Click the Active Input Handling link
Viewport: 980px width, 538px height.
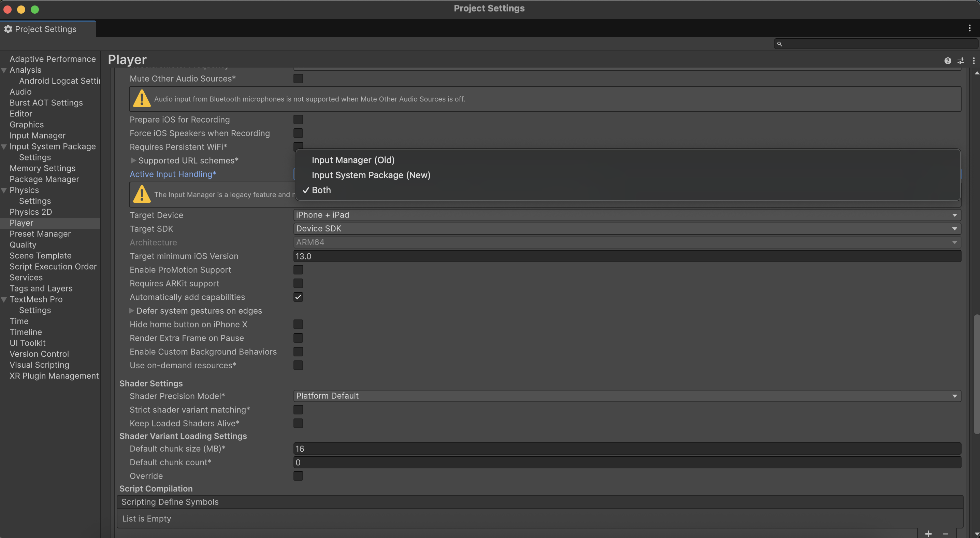173,174
